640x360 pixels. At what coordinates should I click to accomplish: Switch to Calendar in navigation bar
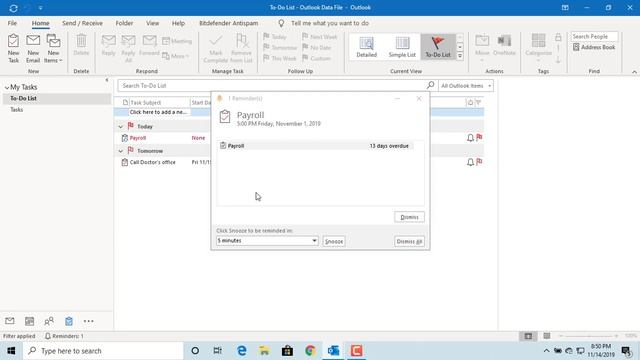(x=29, y=321)
